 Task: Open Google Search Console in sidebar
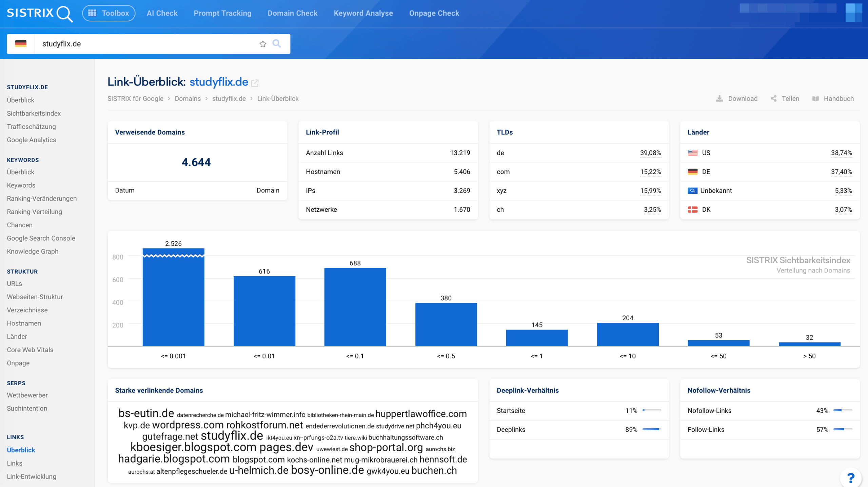[x=41, y=238]
